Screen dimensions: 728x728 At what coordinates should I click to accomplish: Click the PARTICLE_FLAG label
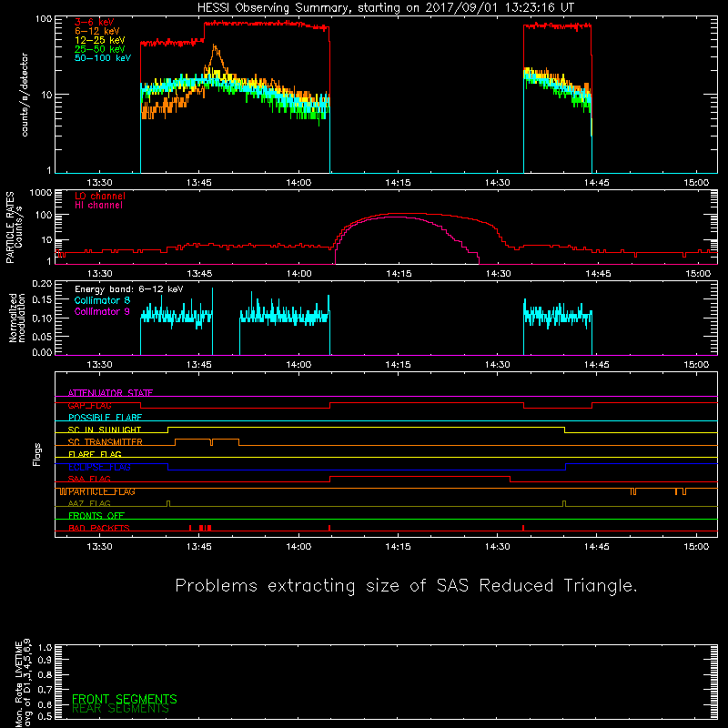102,491
